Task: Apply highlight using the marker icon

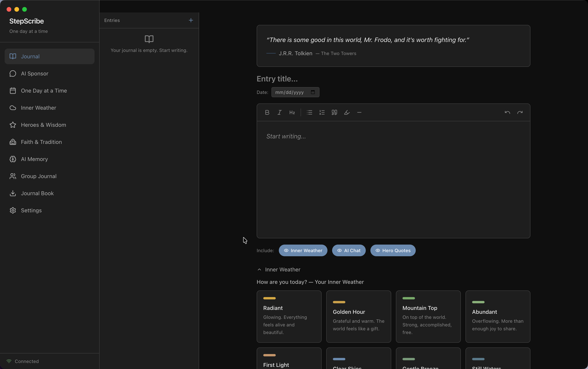Action: tap(346, 112)
